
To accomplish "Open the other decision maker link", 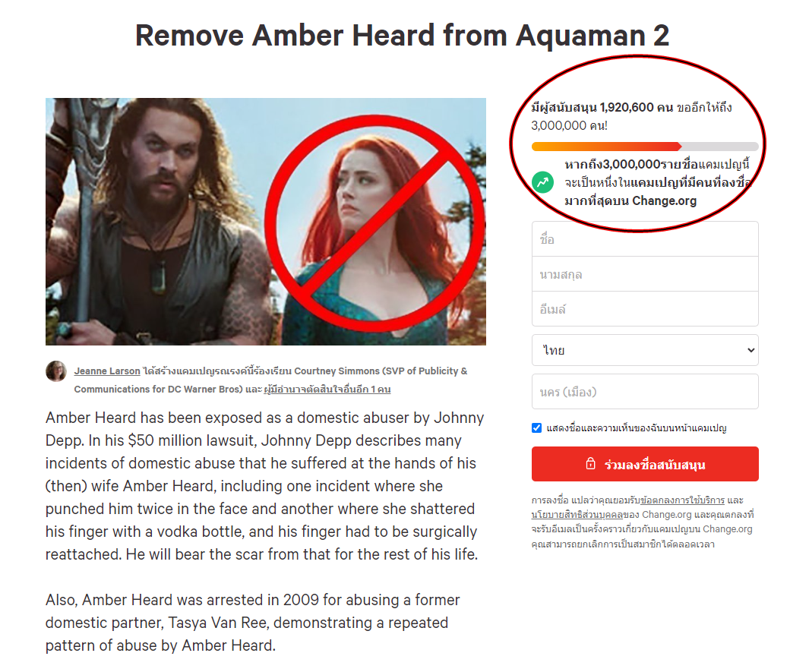I will coord(327,390).
